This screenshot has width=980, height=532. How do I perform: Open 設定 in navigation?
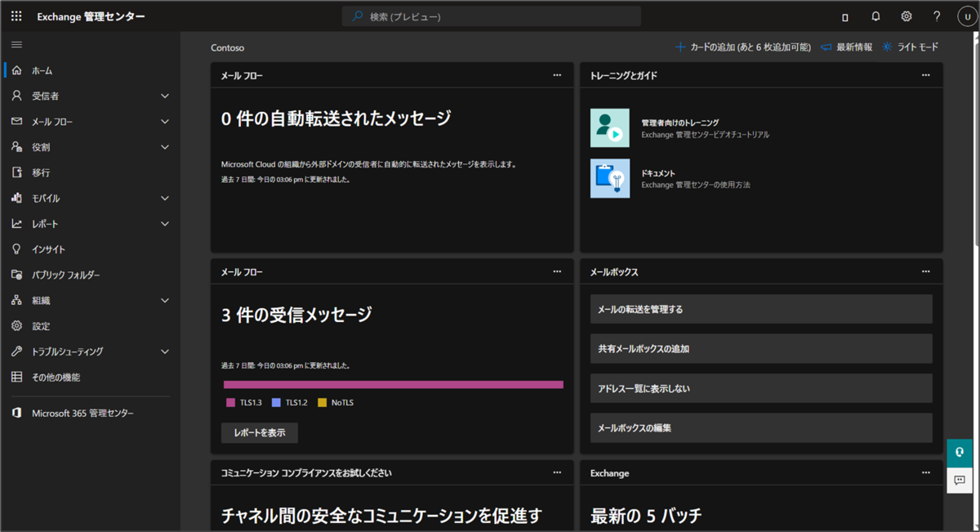tap(41, 326)
